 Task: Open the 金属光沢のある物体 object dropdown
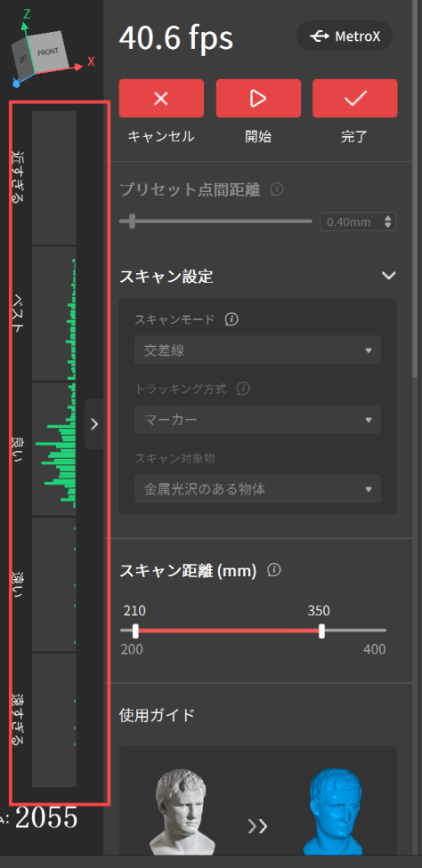(x=257, y=489)
